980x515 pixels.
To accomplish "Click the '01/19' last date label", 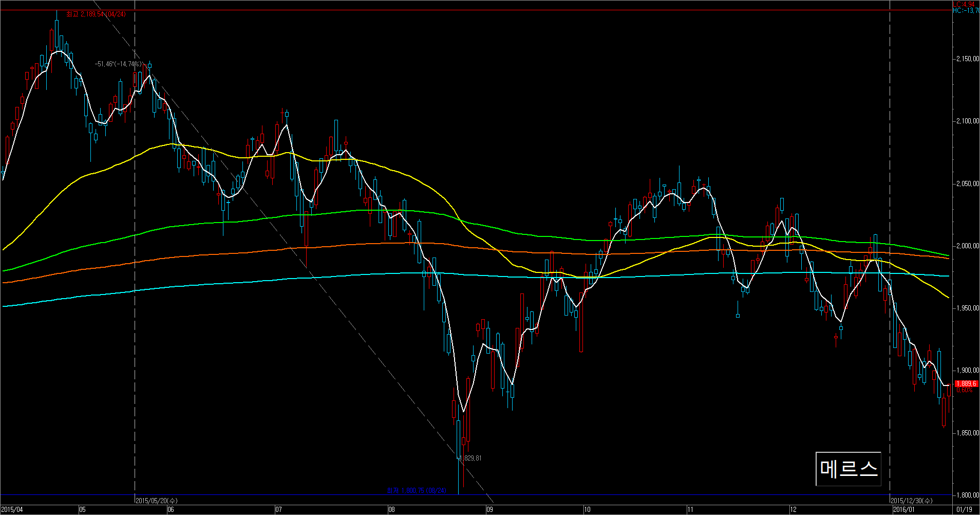I will (x=965, y=510).
